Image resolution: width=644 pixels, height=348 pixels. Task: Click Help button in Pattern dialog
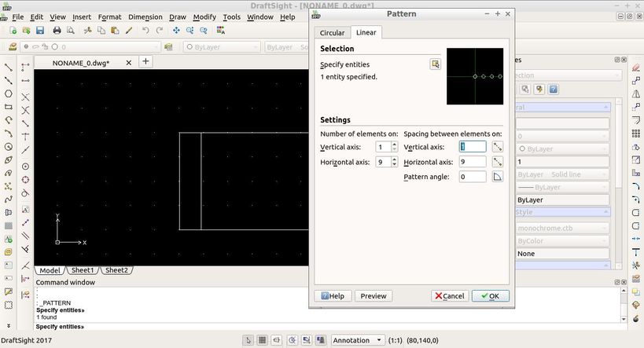coord(333,296)
